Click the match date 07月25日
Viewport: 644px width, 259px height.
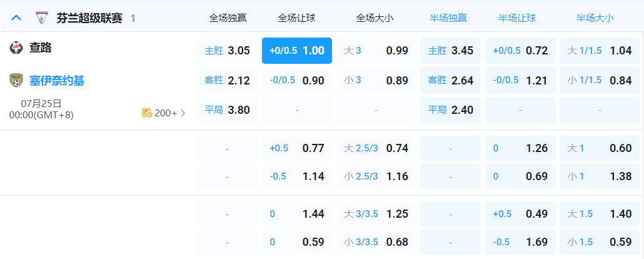[x=41, y=103]
